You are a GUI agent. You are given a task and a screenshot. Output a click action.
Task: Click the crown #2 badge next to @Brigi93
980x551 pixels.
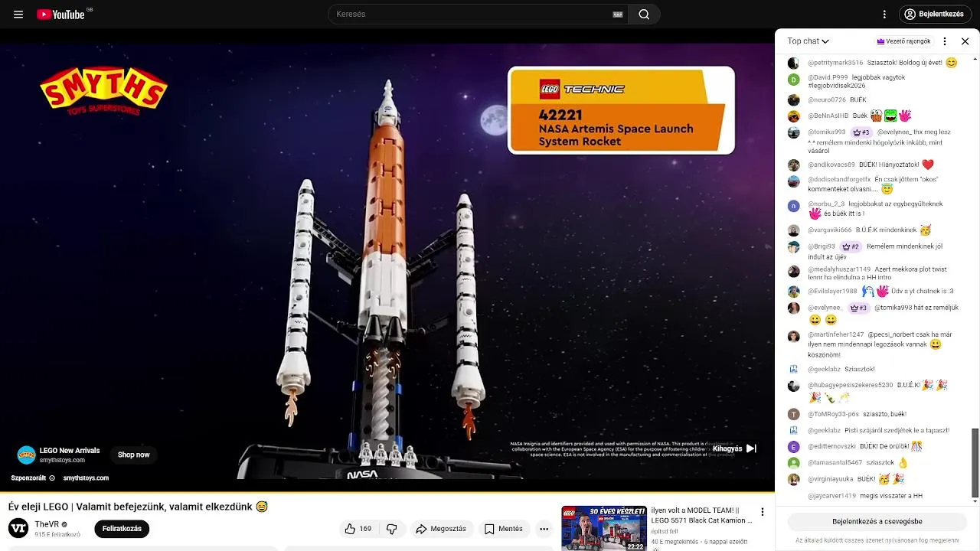coord(851,247)
